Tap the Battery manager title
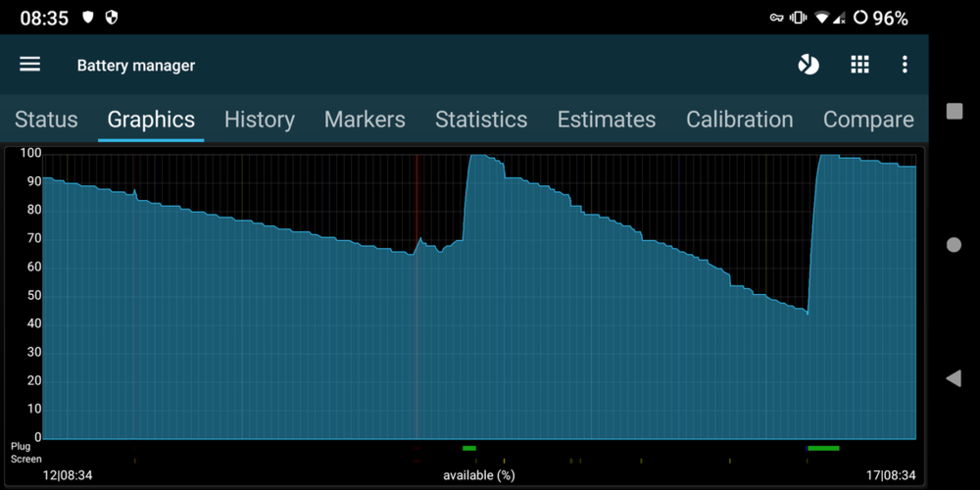 [x=136, y=66]
